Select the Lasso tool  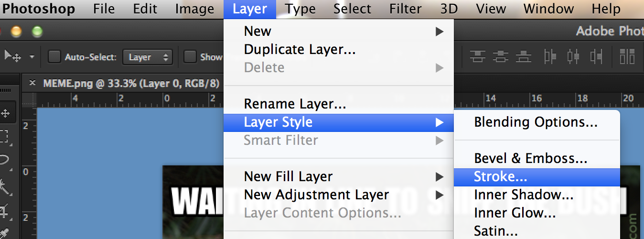5,160
